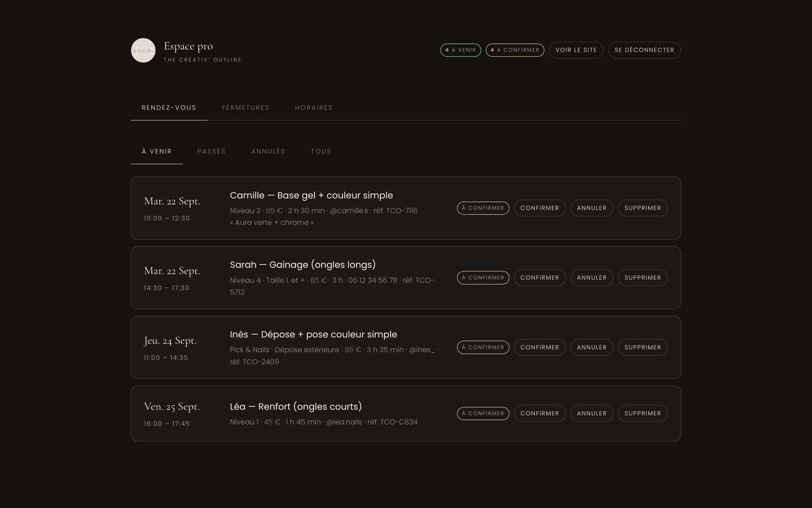Click the Voir le site button
This screenshot has width=812, height=508.
pos(576,50)
